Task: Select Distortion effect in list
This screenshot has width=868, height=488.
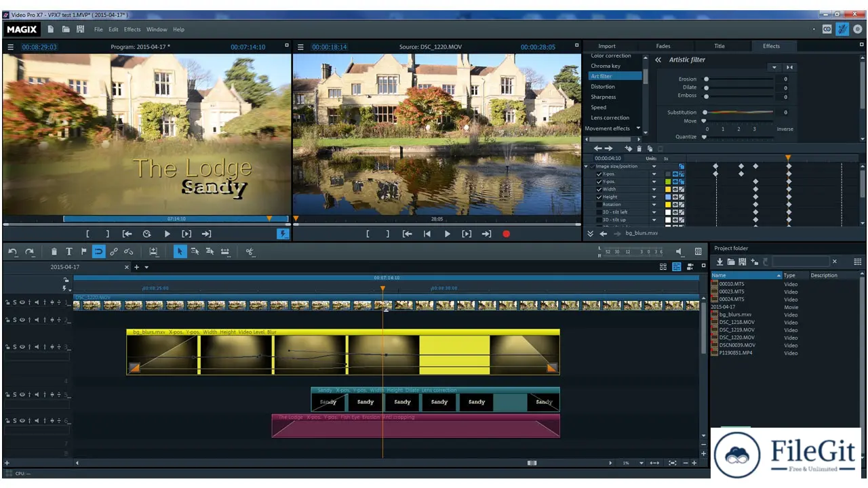Action: 603,87
